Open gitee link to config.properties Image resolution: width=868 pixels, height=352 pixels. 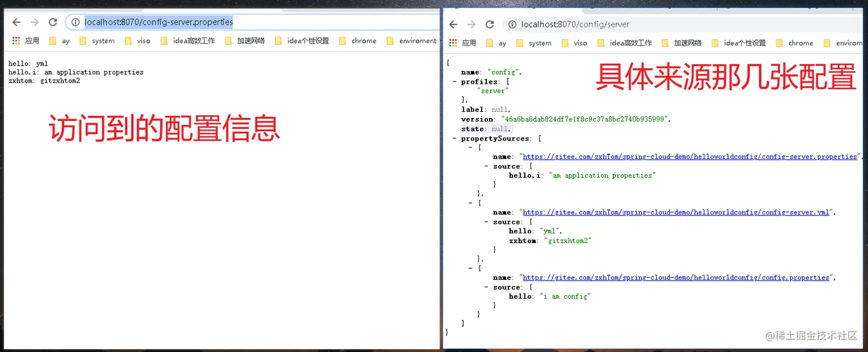point(676,277)
